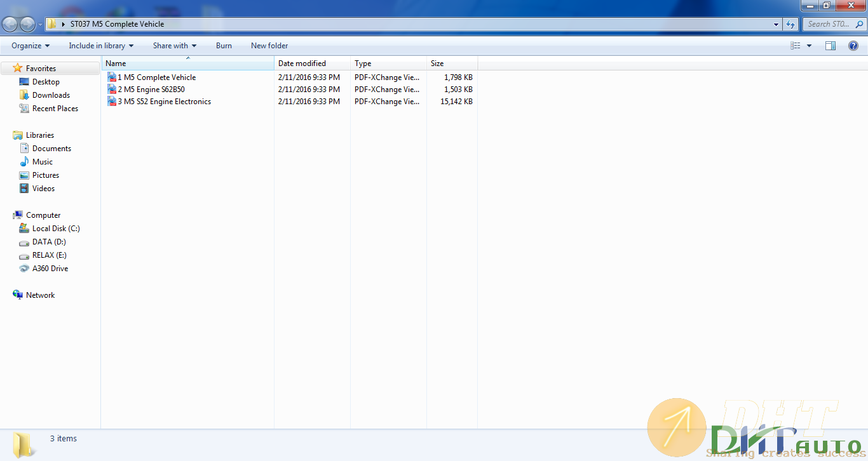The image size is (868, 461).
Task: Open the Music library
Action: (x=43, y=162)
